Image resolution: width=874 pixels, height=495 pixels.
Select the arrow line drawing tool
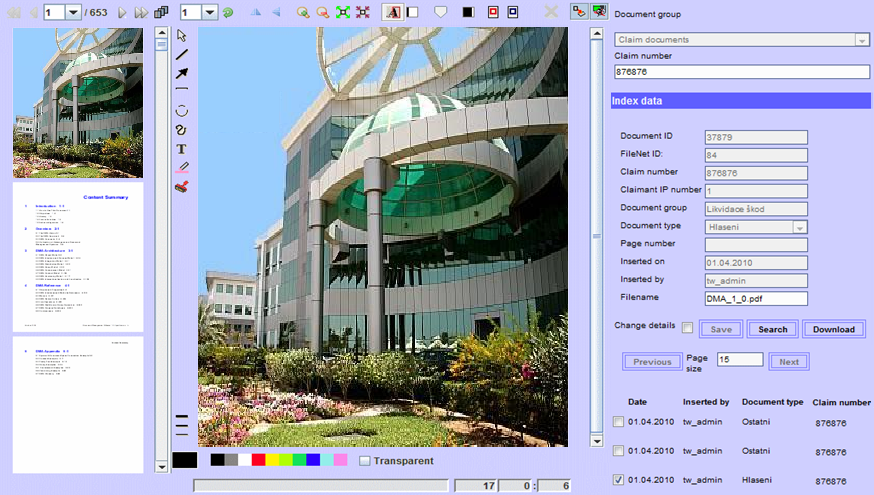(x=182, y=73)
